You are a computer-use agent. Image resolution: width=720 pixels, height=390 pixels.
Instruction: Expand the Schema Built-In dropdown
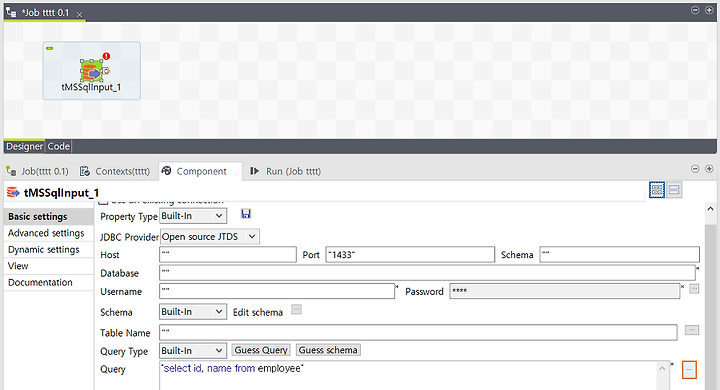coord(193,311)
